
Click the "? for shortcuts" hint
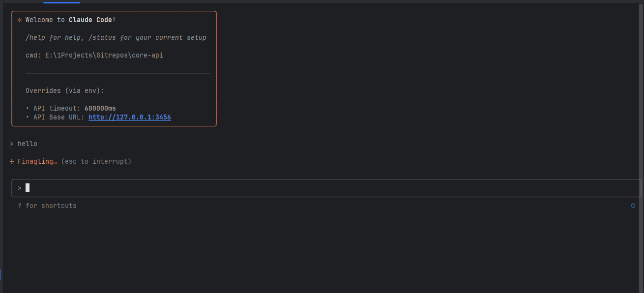[x=47, y=206]
